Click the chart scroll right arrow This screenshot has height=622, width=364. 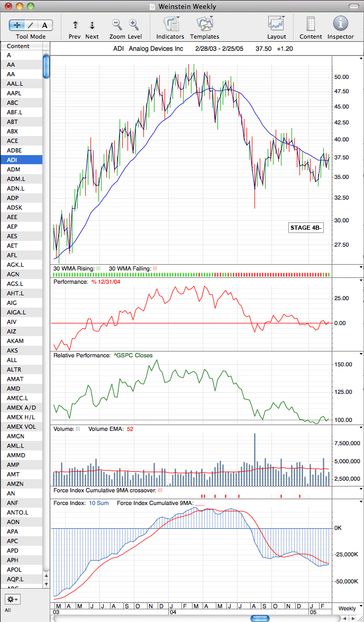point(354,618)
